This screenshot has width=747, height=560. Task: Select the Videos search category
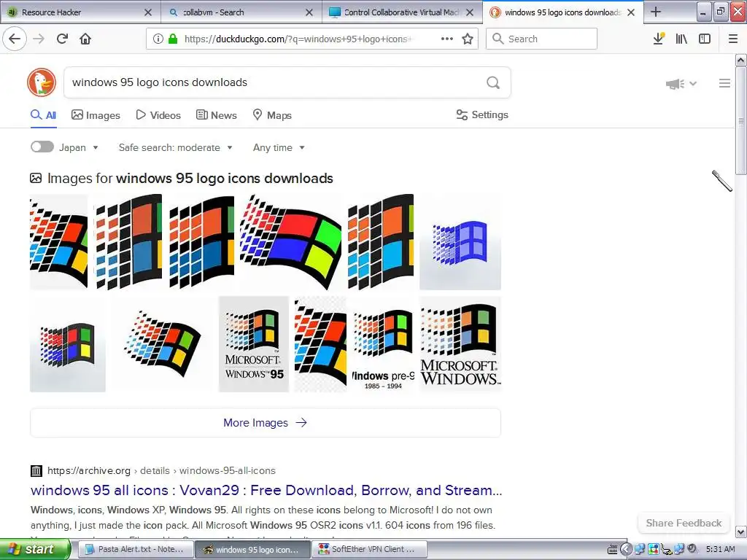click(x=158, y=115)
